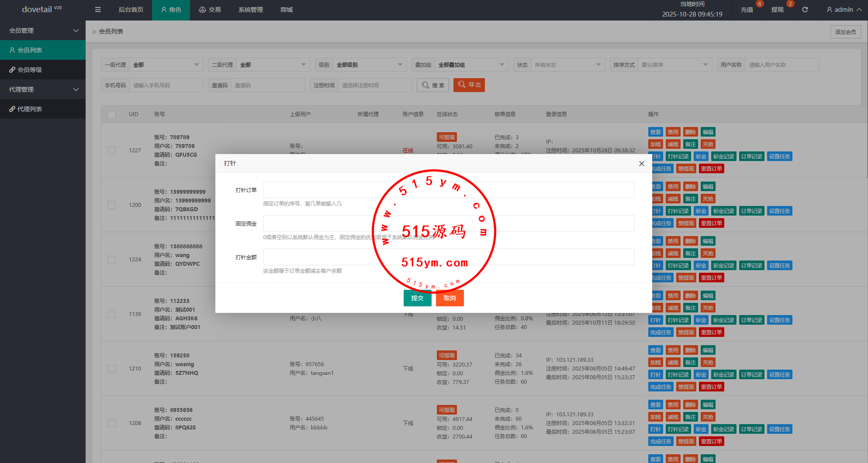Collapse the 会员管理 sidebar section

(x=43, y=31)
